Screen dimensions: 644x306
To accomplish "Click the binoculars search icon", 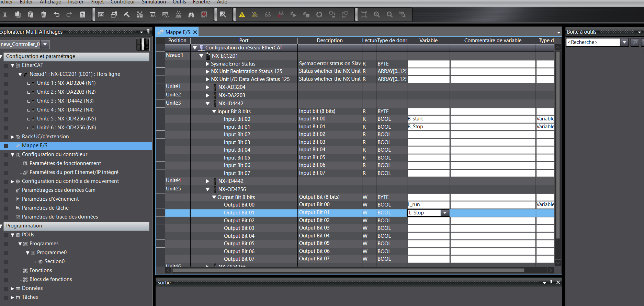I will point(191,14).
